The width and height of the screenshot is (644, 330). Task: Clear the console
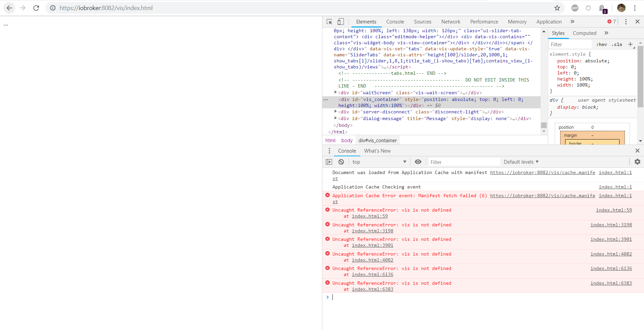tap(341, 162)
